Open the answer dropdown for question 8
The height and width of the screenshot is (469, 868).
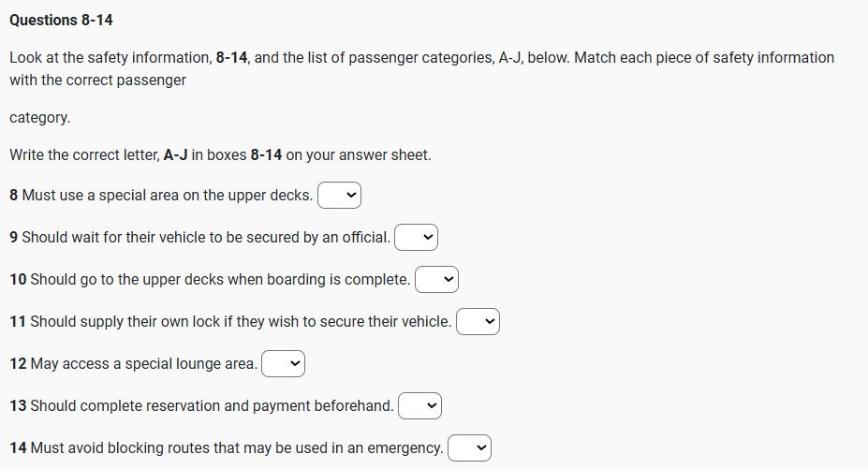coord(339,196)
